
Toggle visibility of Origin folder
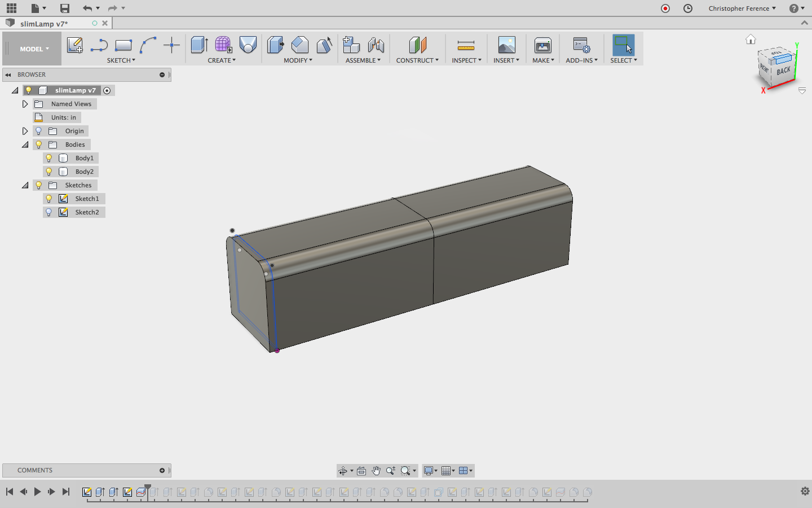[x=39, y=131]
